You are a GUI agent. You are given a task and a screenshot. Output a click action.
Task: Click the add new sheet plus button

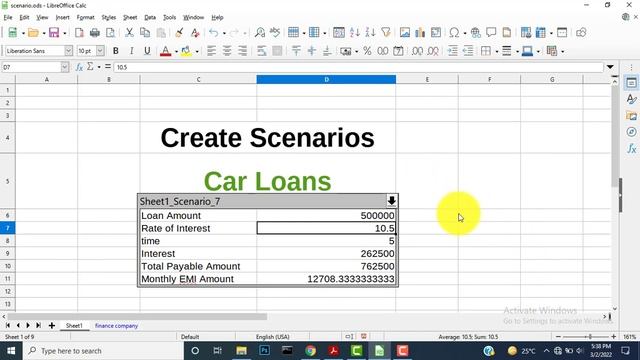(x=51, y=325)
